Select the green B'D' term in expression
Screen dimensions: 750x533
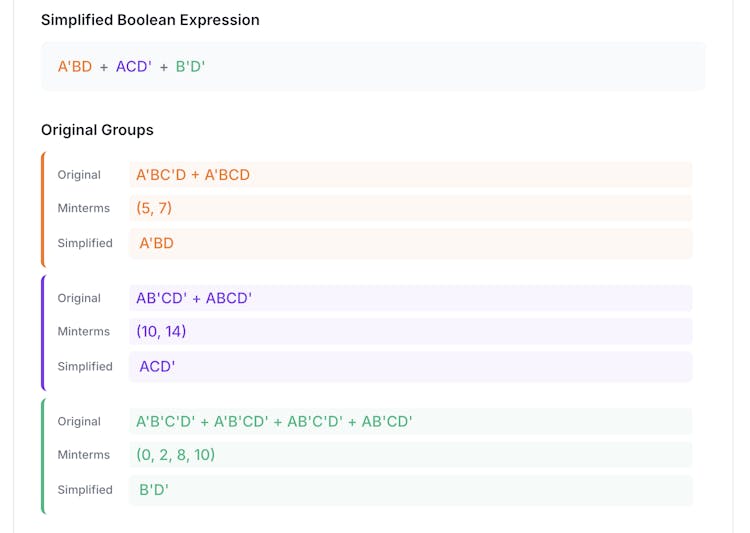click(190, 67)
